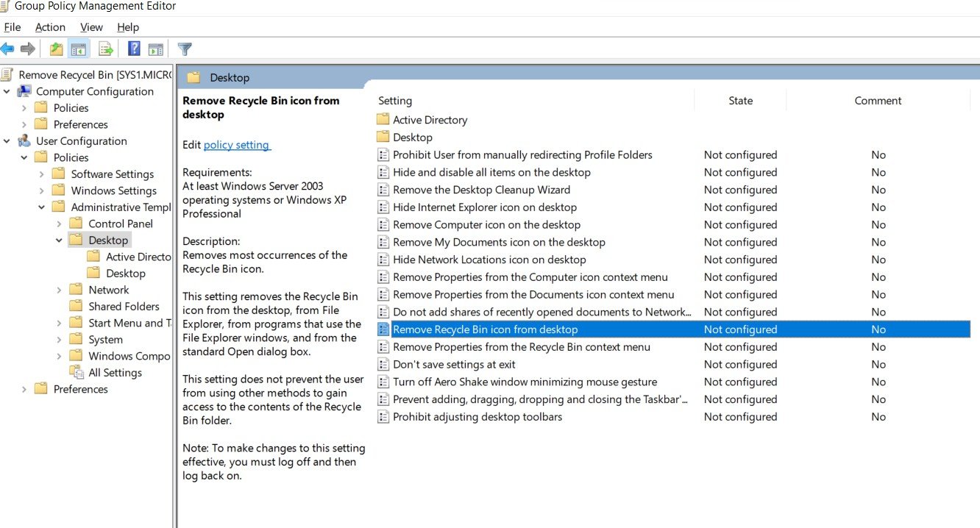Collapse Policies under User Configuration
980x528 pixels.
click(24, 157)
